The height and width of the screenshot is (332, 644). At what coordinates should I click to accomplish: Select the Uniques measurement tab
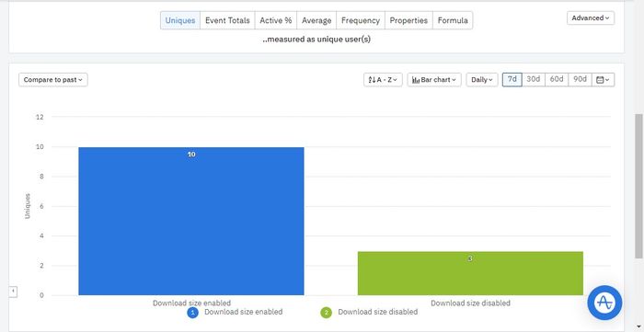180,20
